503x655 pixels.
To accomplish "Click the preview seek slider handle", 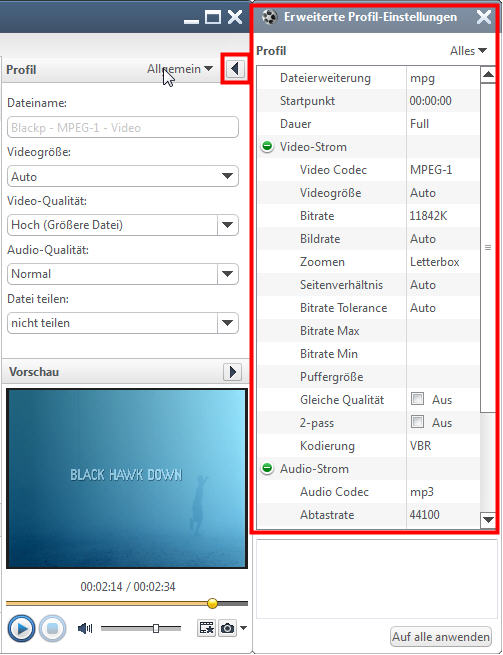I will click(x=212, y=603).
